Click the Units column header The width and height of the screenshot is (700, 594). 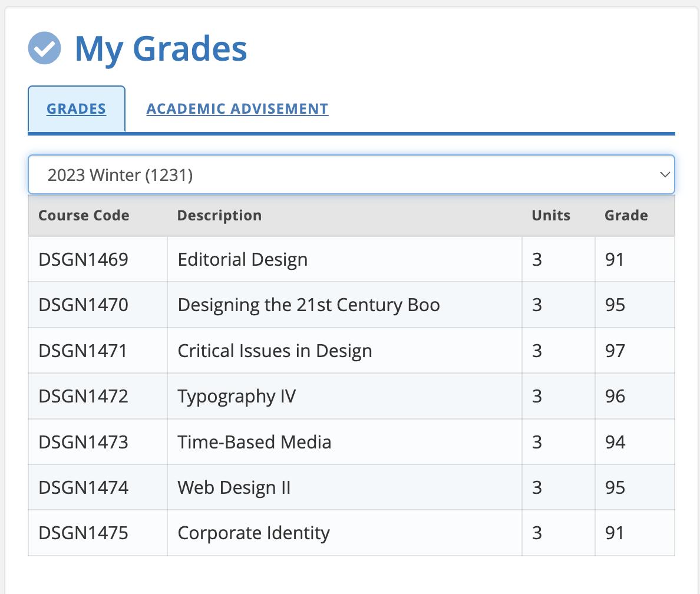click(550, 215)
